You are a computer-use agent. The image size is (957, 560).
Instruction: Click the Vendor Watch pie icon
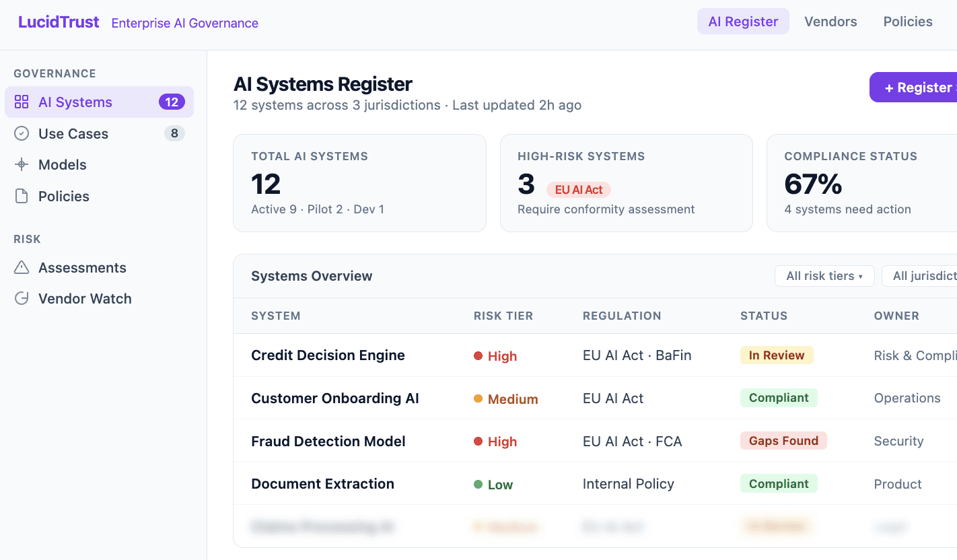22,298
